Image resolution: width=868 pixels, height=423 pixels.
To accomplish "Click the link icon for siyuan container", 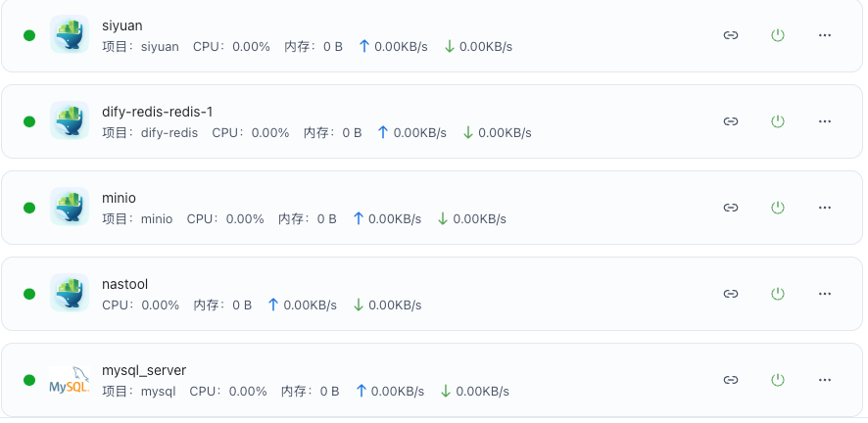I will tap(730, 35).
